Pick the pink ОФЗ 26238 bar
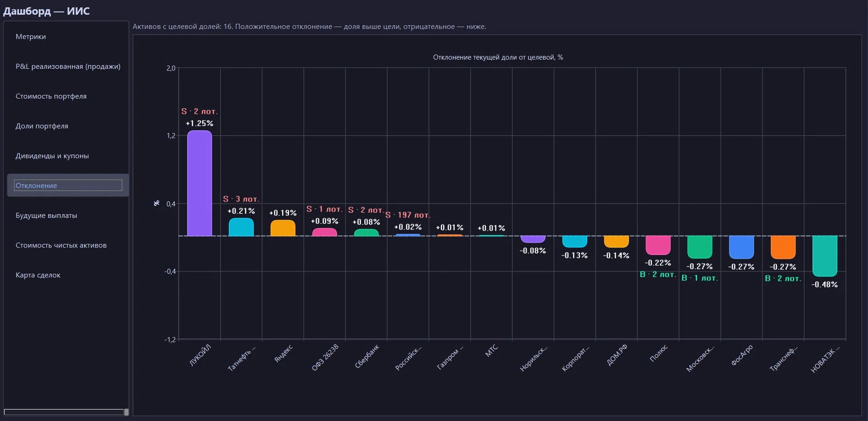 [x=324, y=232]
